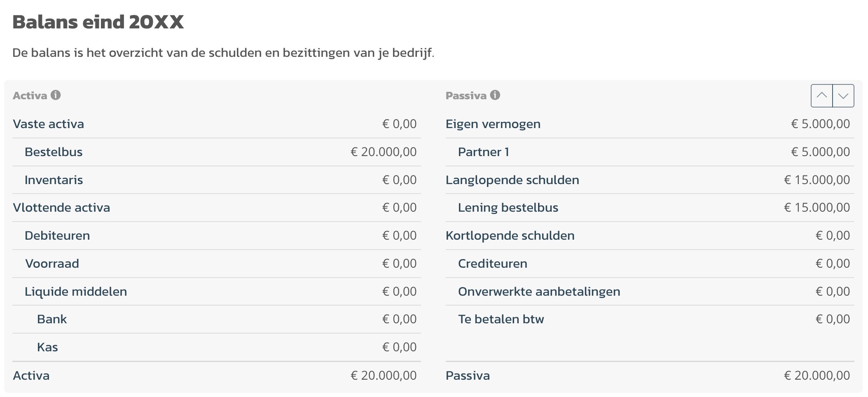The height and width of the screenshot is (397, 868).
Task: Select the Langlopende schulden row
Action: coord(650,180)
